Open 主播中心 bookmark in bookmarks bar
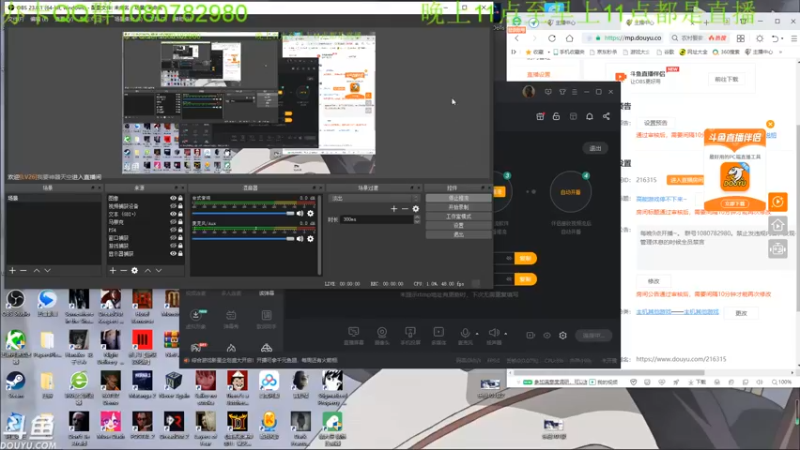The width and height of the screenshot is (800, 450). 760,52
